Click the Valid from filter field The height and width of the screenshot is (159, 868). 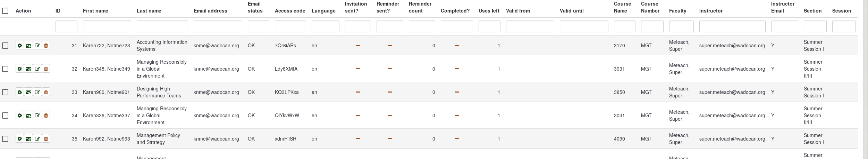530,26
